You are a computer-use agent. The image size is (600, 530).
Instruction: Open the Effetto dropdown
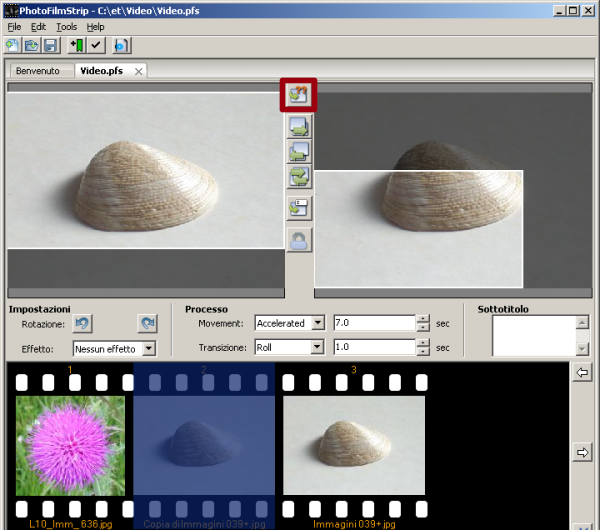(x=149, y=349)
